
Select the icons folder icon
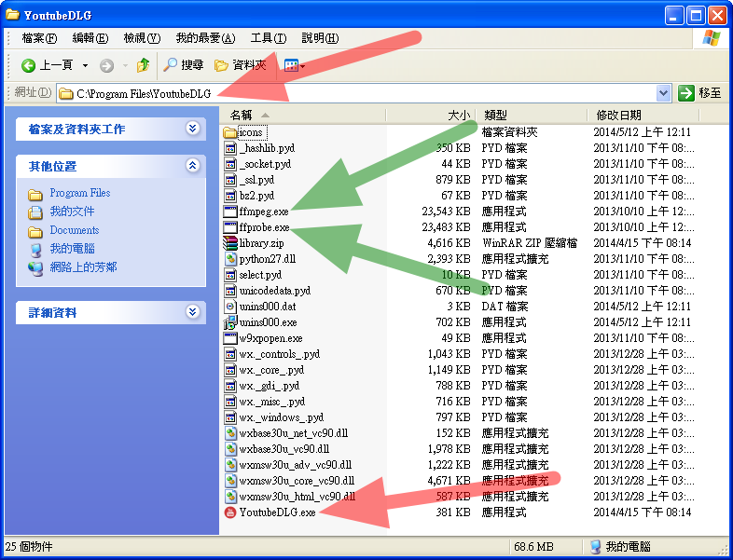(x=230, y=132)
